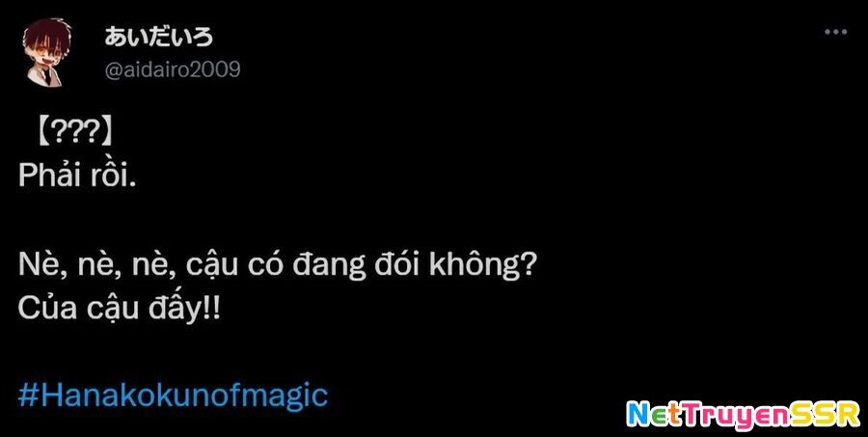Expand tweet options via the ellipsis
This screenshot has width=868, height=437.
click(835, 32)
